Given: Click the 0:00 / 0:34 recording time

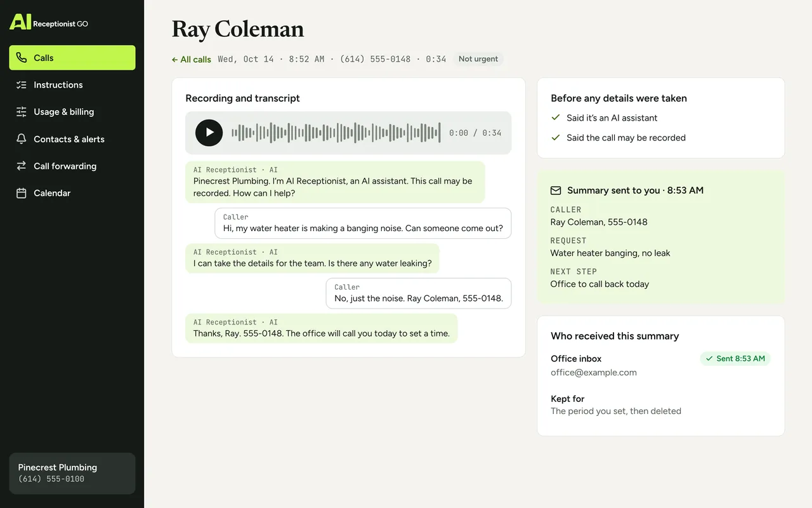Looking at the screenshot, I should tap(475, 133).
